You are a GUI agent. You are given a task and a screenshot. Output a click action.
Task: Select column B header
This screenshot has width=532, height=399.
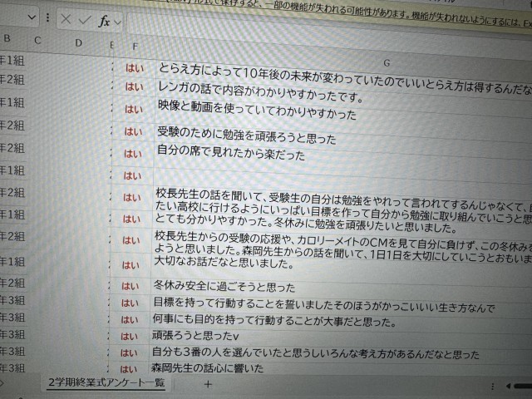(x=7, y=39)
